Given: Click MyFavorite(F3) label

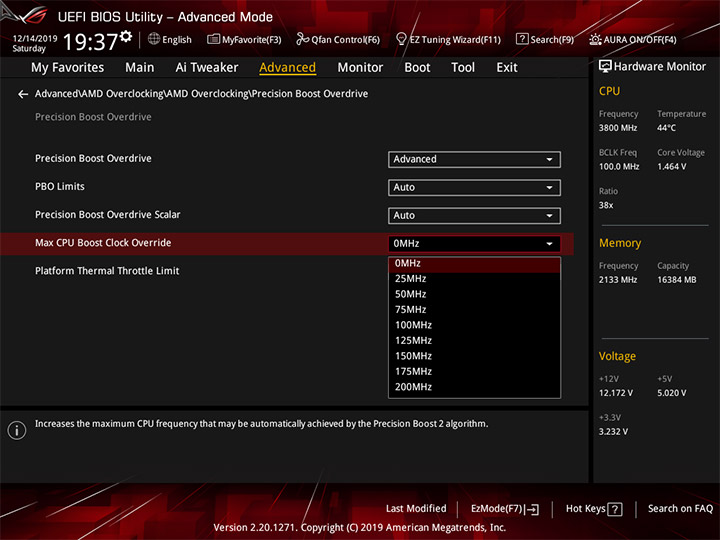Looking at the screenshot, I should click(x=252, y=40).
